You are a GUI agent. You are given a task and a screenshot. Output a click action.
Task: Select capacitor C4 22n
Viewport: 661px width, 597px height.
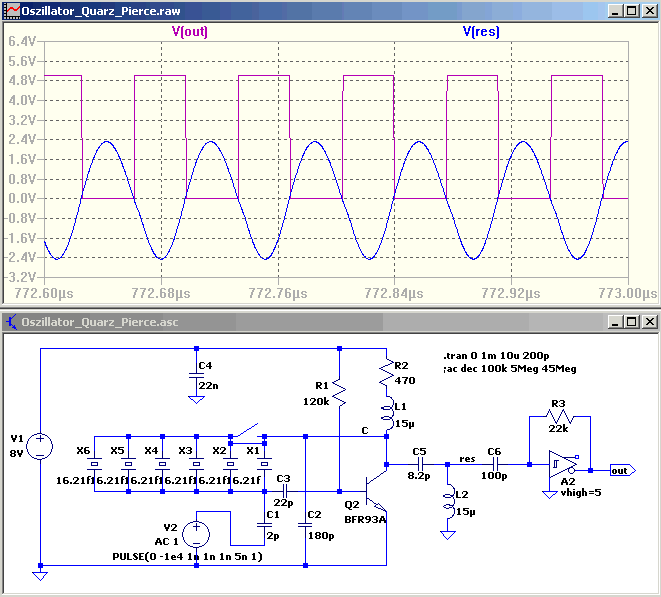point(196,375)
